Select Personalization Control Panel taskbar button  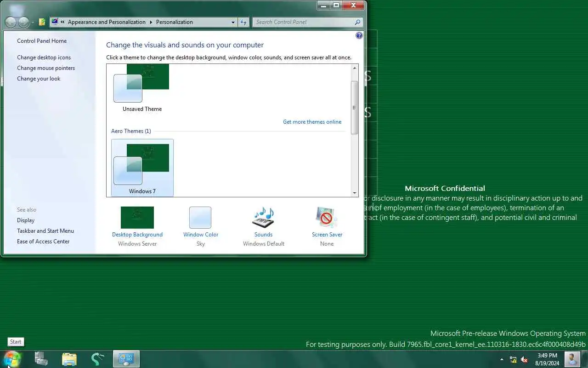(x=126, y=359)
